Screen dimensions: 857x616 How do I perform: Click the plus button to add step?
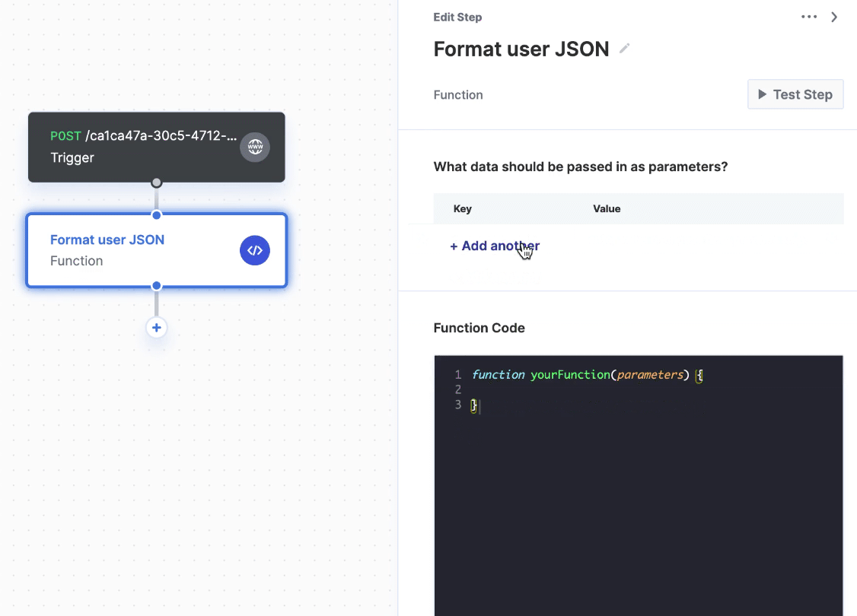coord(156,328)
